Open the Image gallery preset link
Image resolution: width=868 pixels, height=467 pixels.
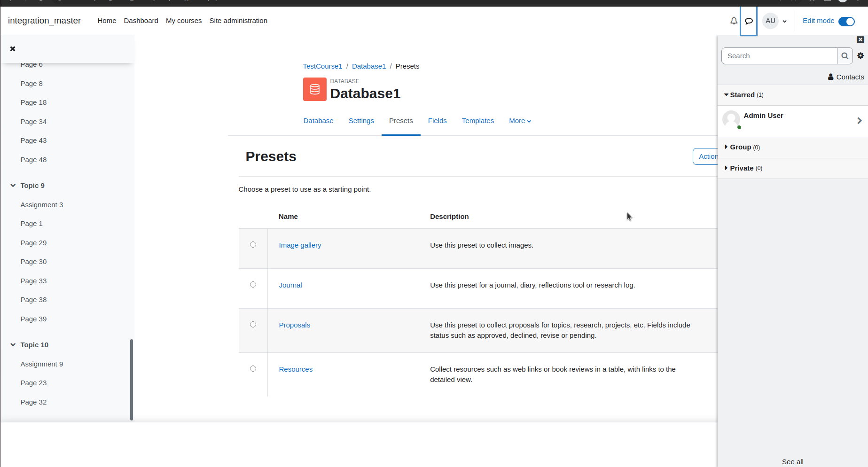click(300, 245)
